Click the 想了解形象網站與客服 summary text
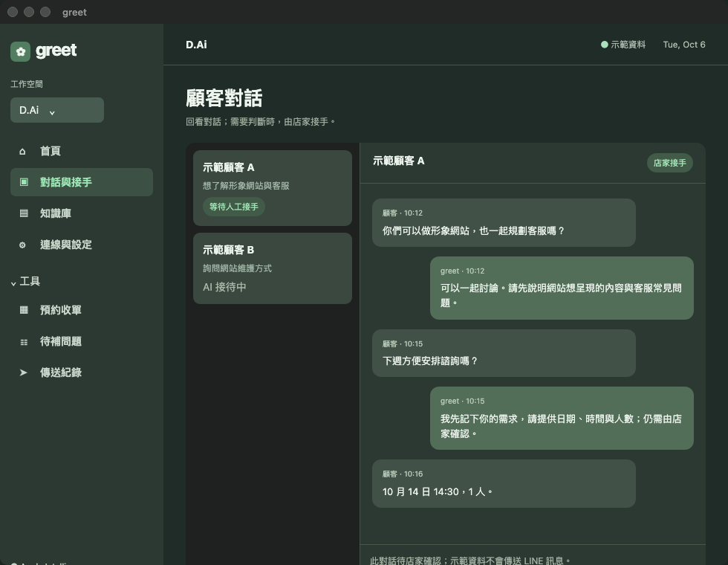This screenshot has width=728, height=565. pos(246,186)
